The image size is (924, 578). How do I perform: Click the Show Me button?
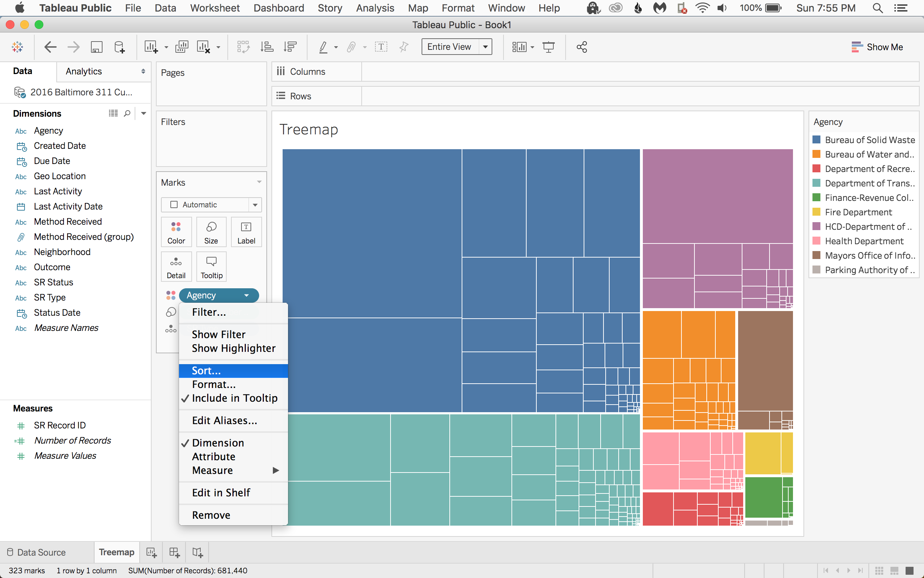877,47
